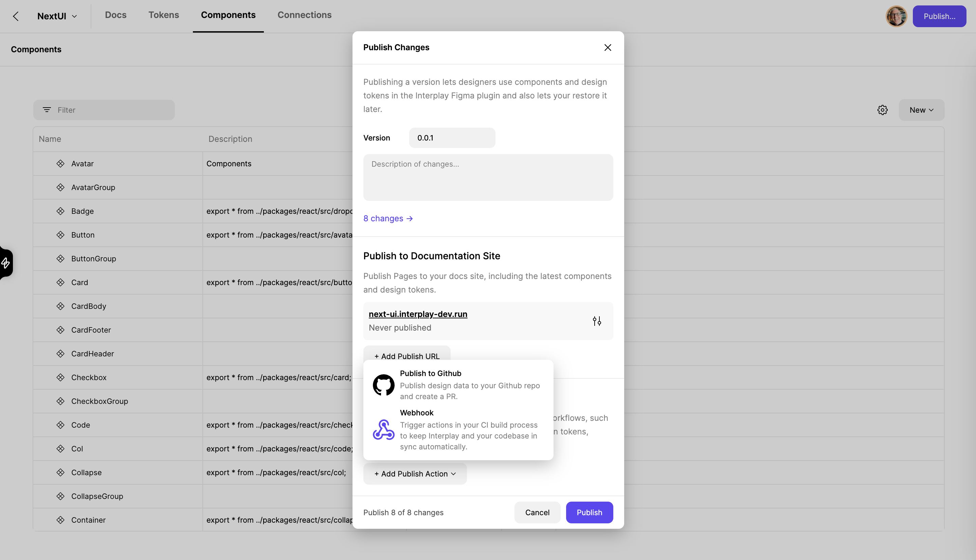Viewport: 976px width, 560px height.
Task: Click the Github logo icon
Action: tap(383, 385)
